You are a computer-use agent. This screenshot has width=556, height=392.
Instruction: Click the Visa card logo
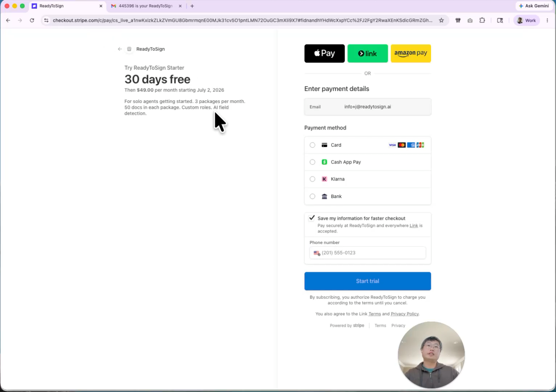(x=392, y=145)
